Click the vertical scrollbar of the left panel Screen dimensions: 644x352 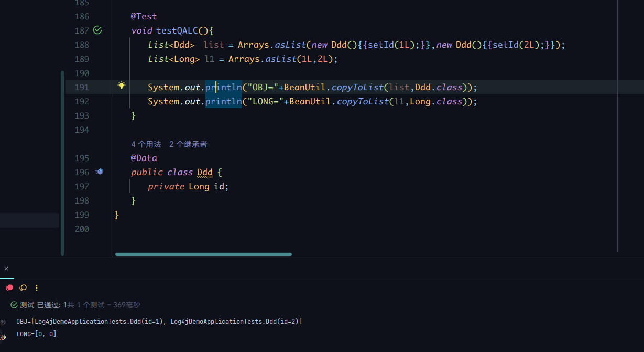pos(62,163)
